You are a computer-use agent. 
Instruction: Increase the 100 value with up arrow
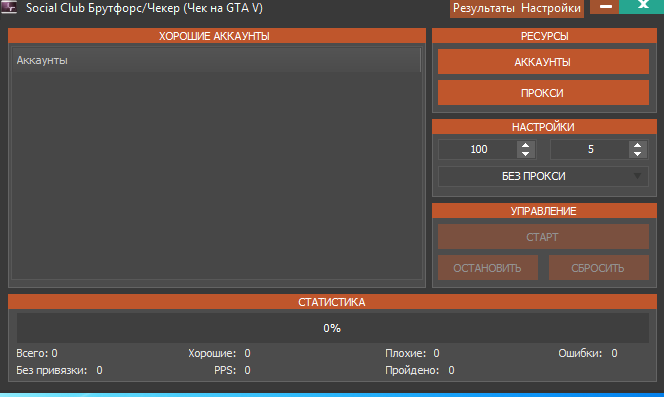526,145
